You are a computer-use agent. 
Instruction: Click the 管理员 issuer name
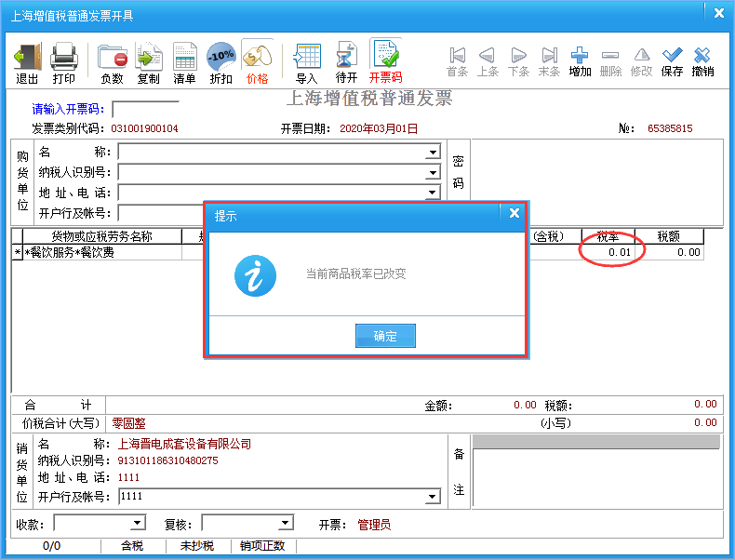click(x=374, y=525)
